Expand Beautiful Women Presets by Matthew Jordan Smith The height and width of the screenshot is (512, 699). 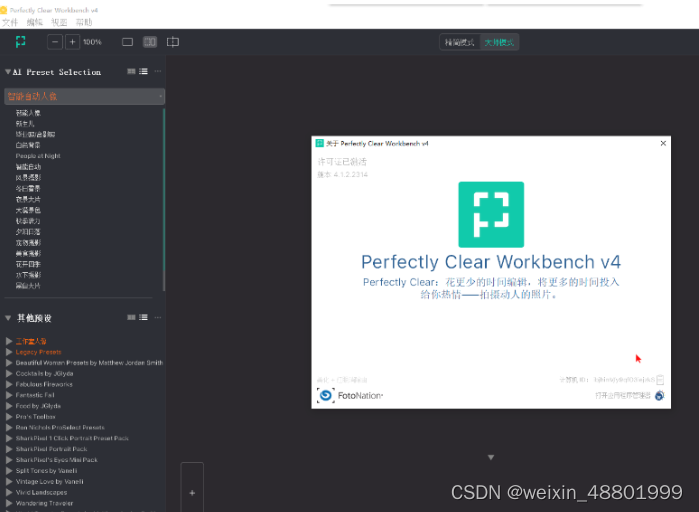[x=9, y=363]
